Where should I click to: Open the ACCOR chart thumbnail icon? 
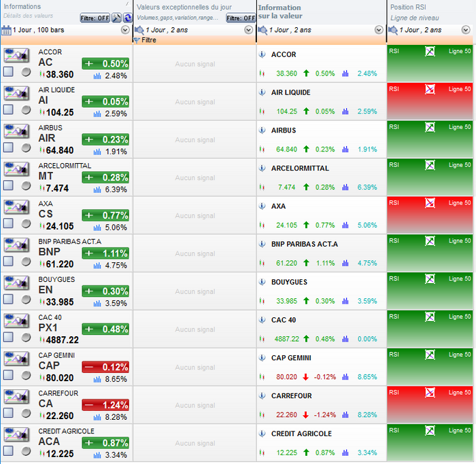pos(16,55)
